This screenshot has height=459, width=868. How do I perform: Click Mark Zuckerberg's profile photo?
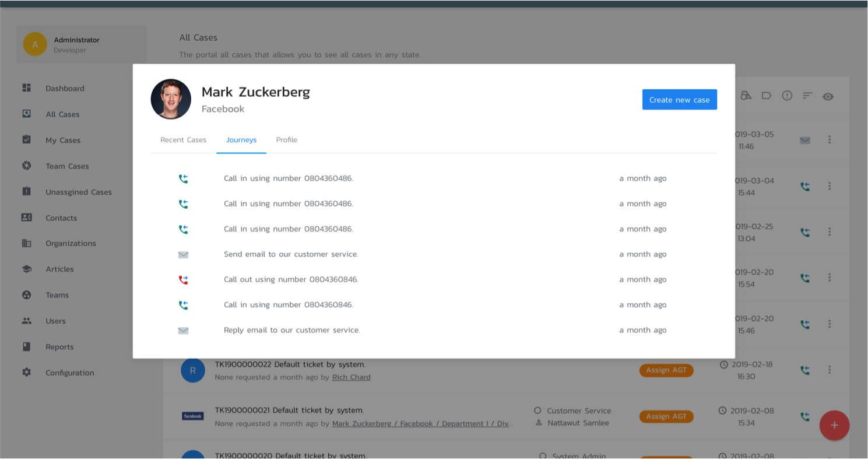171,99
